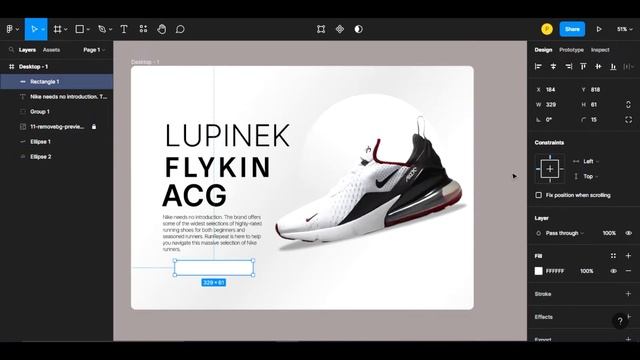Click the Present play button
The width and height of the screenshot is (640, 360).
[599, 29]
